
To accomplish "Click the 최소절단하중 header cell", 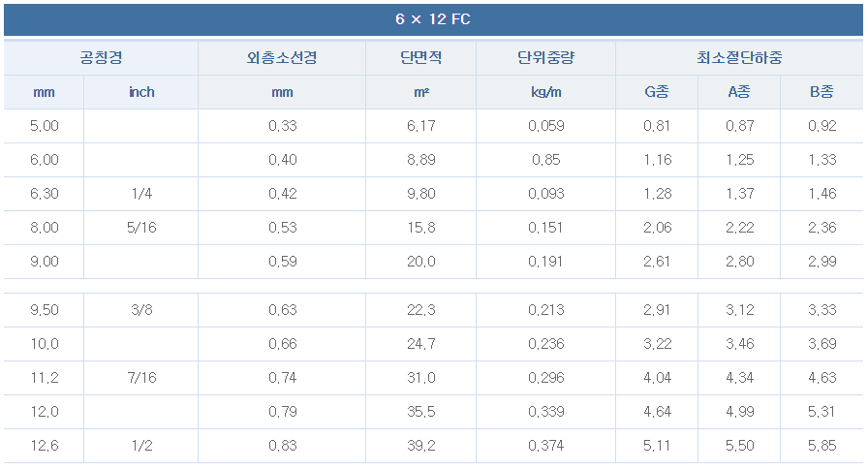I will click(x=739, y=57).
